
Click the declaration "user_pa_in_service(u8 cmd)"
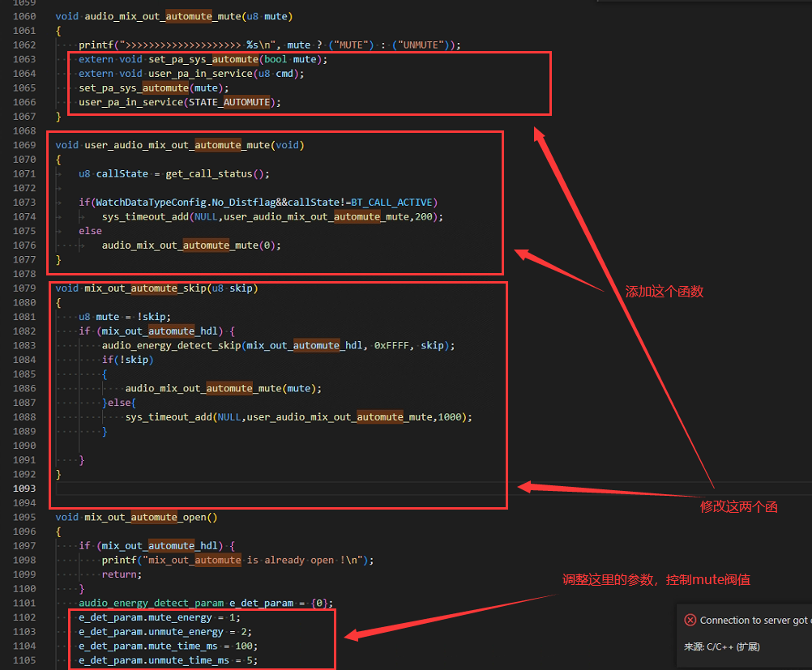223,74
